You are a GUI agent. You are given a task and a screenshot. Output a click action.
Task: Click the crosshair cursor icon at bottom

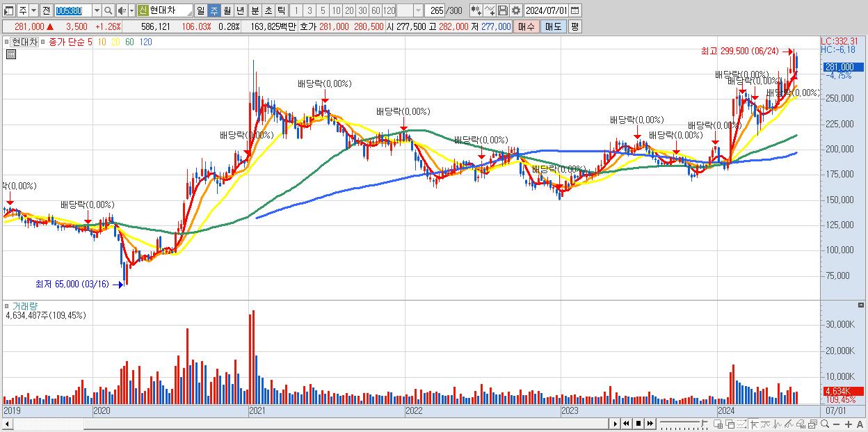pyautogui.click(x=754, y=424)
